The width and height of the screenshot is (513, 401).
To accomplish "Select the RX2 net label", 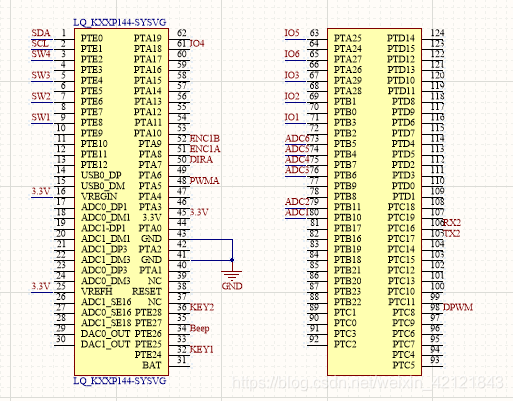I will tap(452, 223).
